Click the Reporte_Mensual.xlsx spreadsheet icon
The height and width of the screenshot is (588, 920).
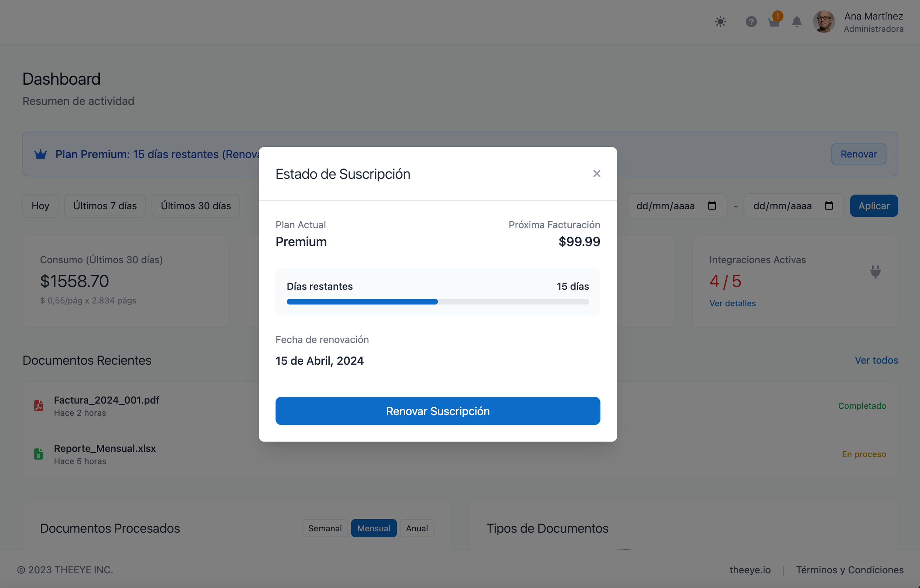point(39,454)
